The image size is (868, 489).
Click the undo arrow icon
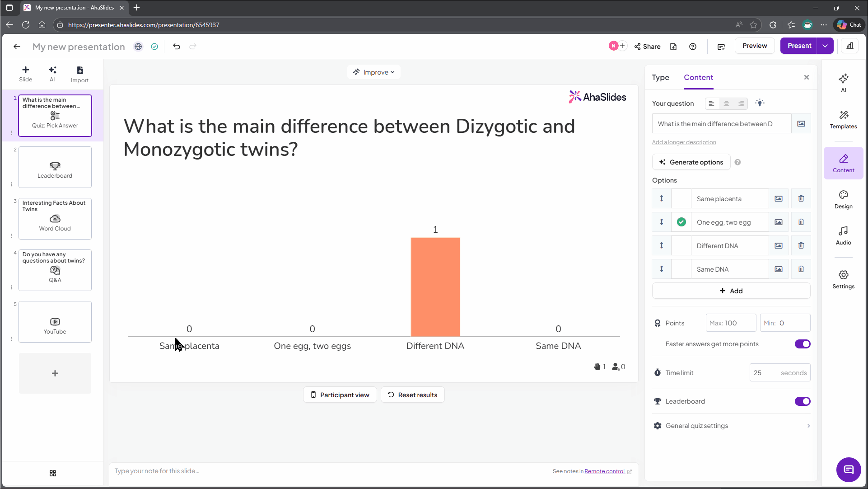click(x=177, y=47)
